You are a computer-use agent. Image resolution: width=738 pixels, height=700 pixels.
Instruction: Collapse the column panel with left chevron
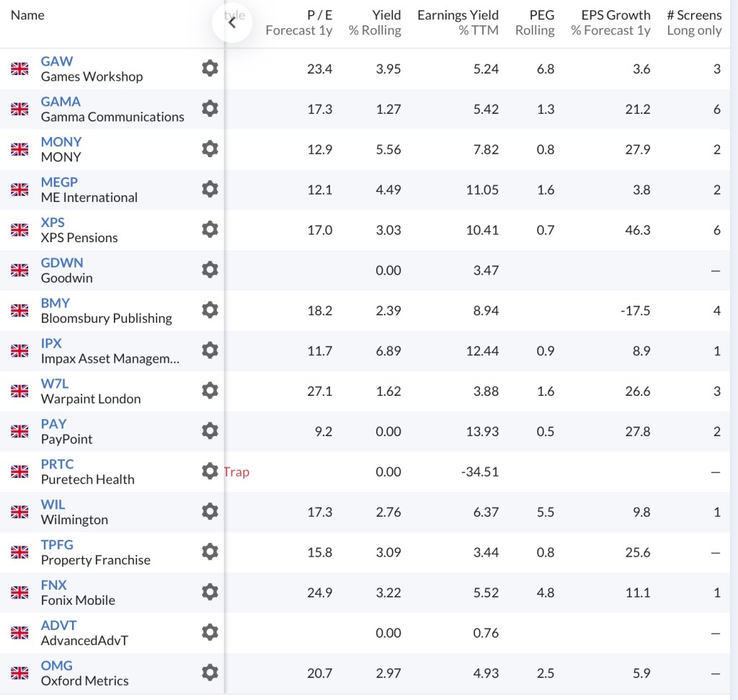(x=231, y=22)
